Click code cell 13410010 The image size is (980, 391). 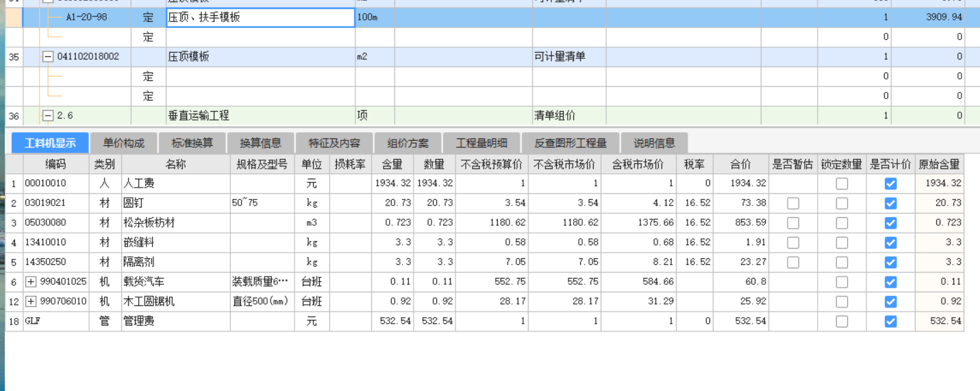click(x=56, y=242)
